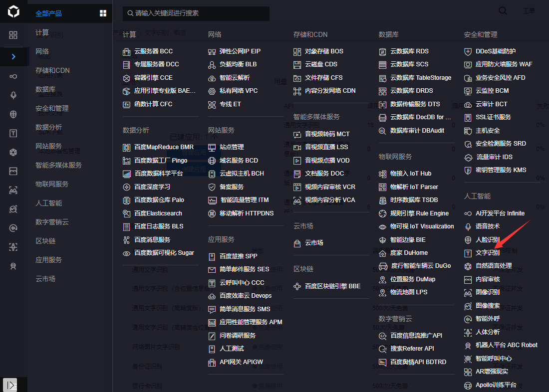
Task: Click the 云市场 shopping bag icon
Action: tap(297, 243)
